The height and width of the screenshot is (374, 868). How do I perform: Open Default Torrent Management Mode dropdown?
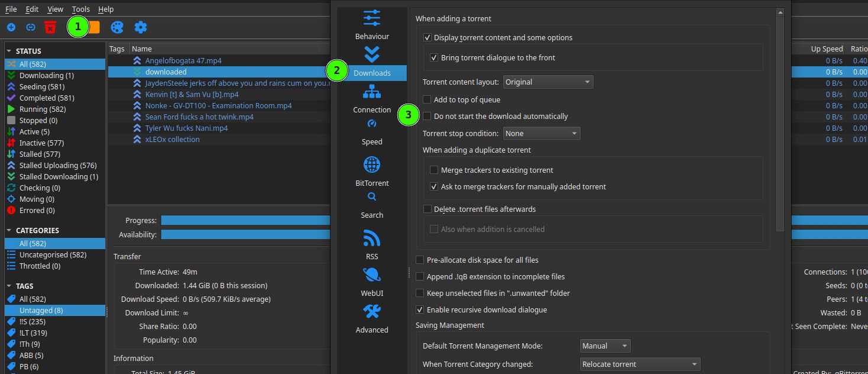[605, 346]
